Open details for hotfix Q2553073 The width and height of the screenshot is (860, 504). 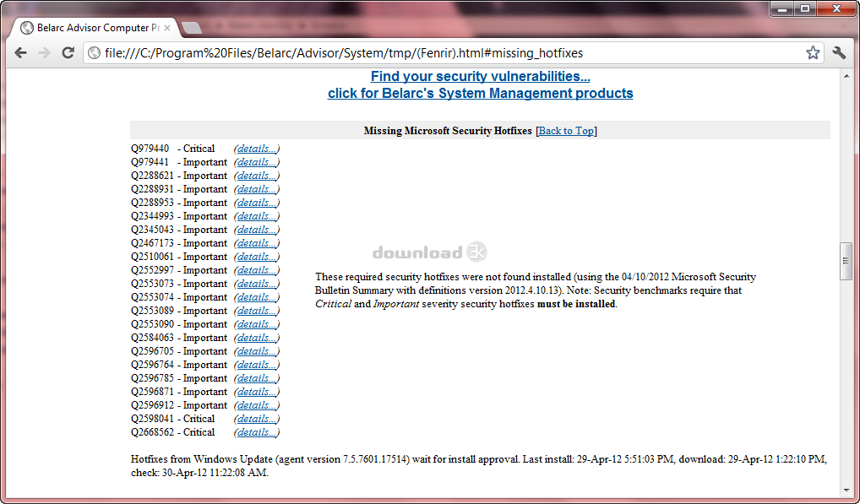coord(257,284)
